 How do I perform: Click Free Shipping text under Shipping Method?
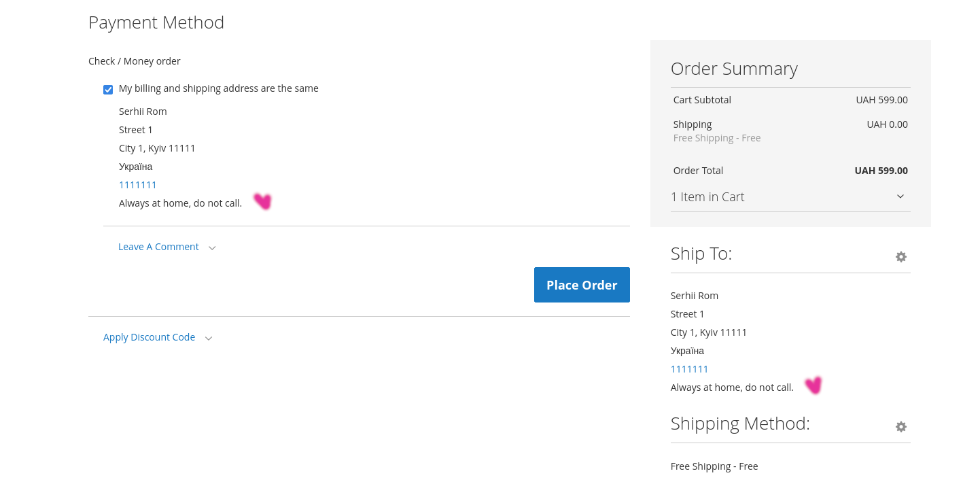[x=714, y=466]
